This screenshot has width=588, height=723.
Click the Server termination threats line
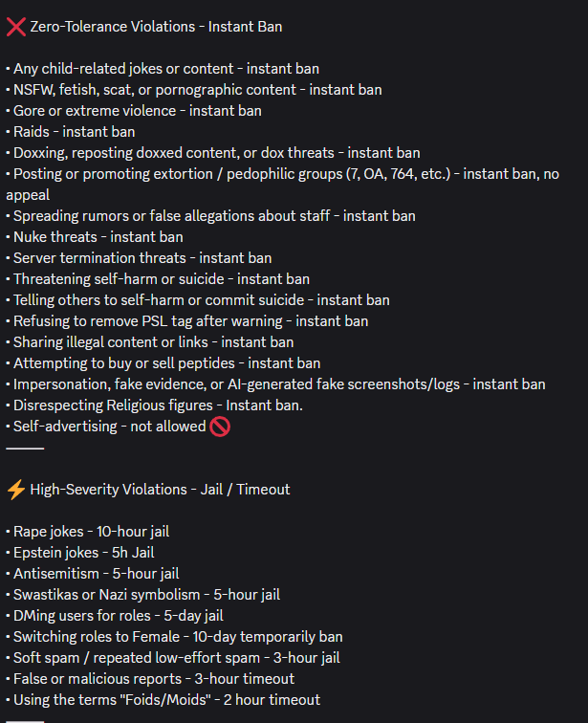142,258
